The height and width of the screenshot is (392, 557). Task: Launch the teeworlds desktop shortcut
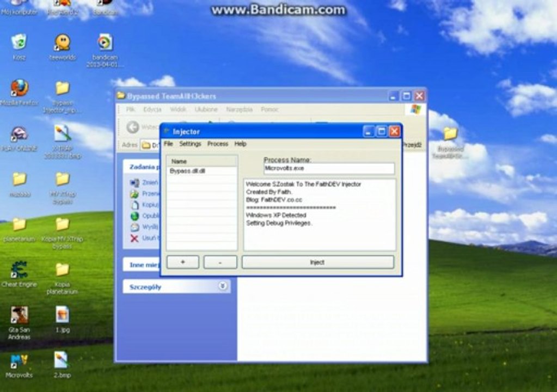(x=63, y=42)
